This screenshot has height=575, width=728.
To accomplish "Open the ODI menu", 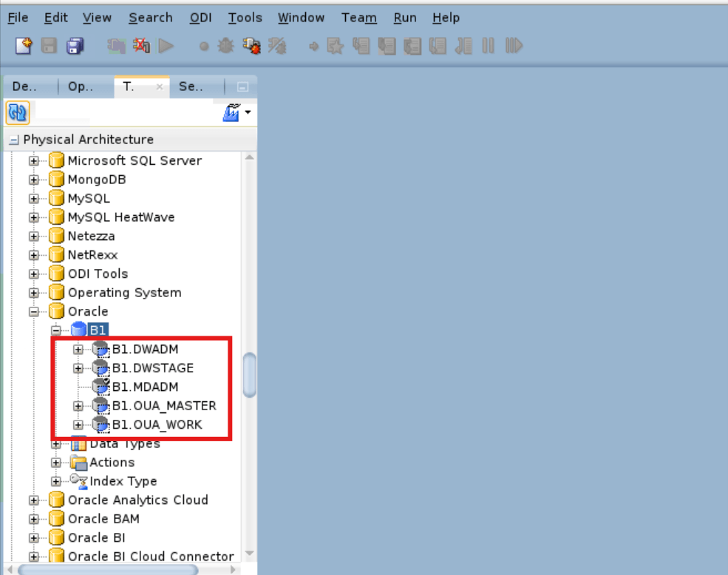I will (x=200, y=18).
